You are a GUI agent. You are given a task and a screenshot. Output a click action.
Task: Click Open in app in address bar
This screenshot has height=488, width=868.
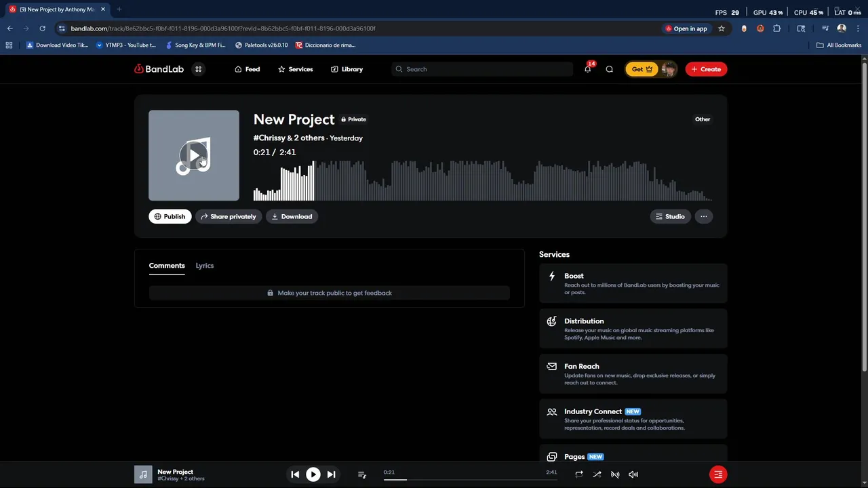pyautogui.click(x=686, y=28)
